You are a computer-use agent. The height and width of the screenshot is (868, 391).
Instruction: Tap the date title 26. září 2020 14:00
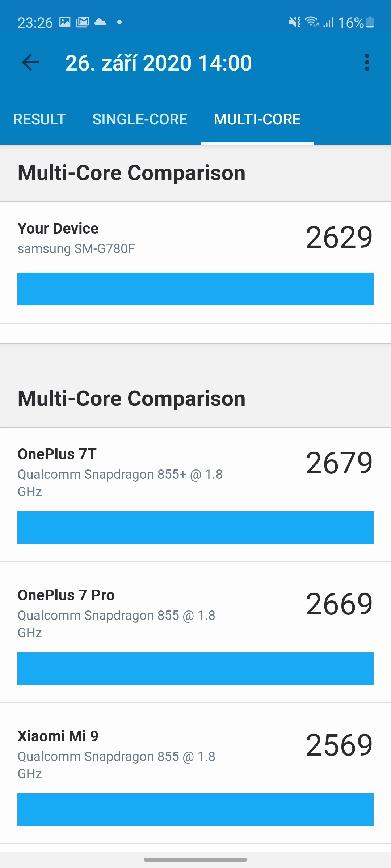click(159, 63)
